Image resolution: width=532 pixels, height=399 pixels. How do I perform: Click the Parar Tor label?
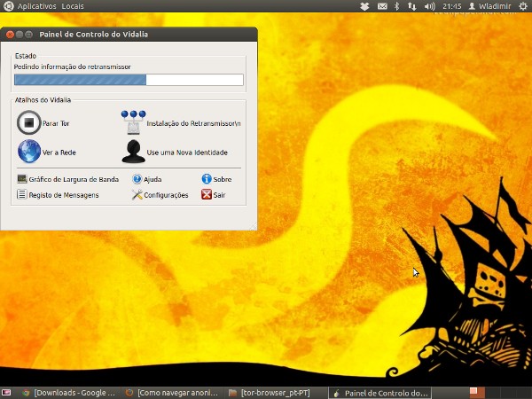56,123
